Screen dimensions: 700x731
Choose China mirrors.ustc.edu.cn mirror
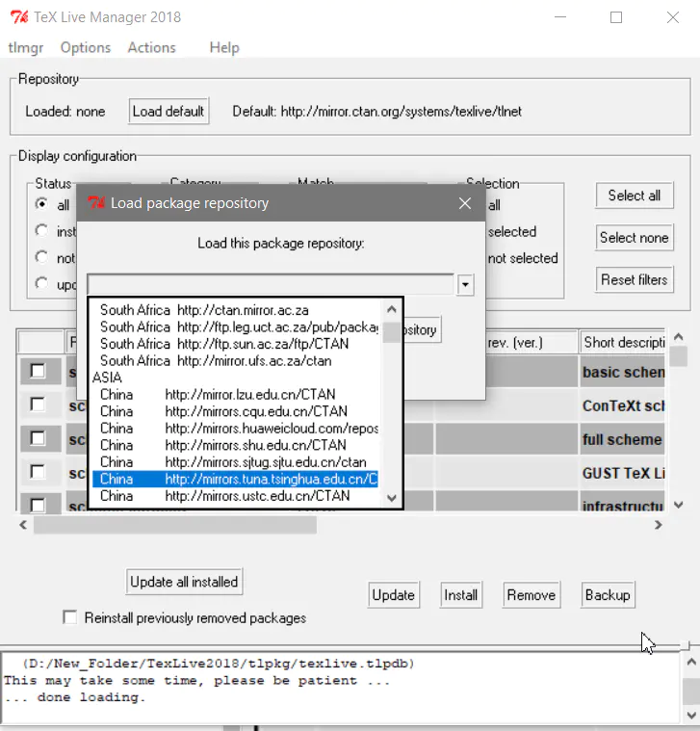click(x=235, y=496)
